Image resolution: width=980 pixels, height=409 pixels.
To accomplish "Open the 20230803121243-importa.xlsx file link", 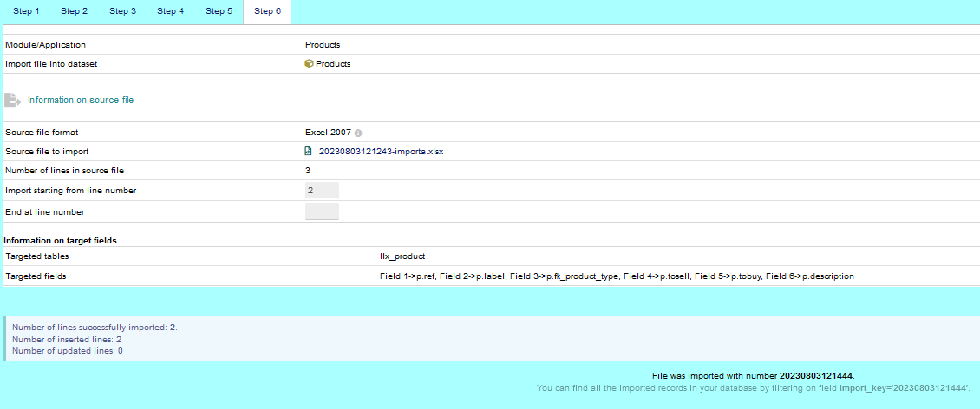I will 382,151.
